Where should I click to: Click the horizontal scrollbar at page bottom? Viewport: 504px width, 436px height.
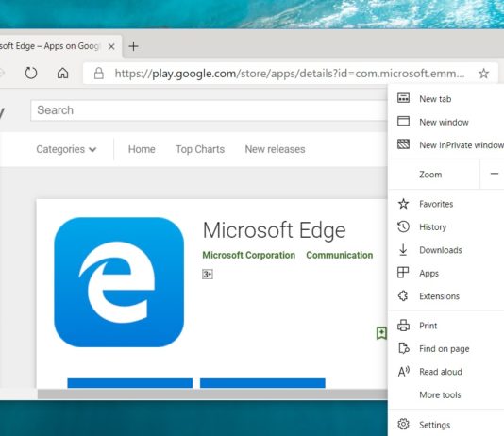click(212, 394)
